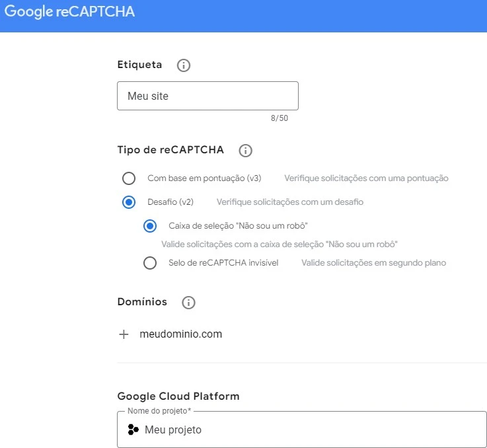Open the info icon beside Tipo de reCAPTCHA

coord(245,151)
